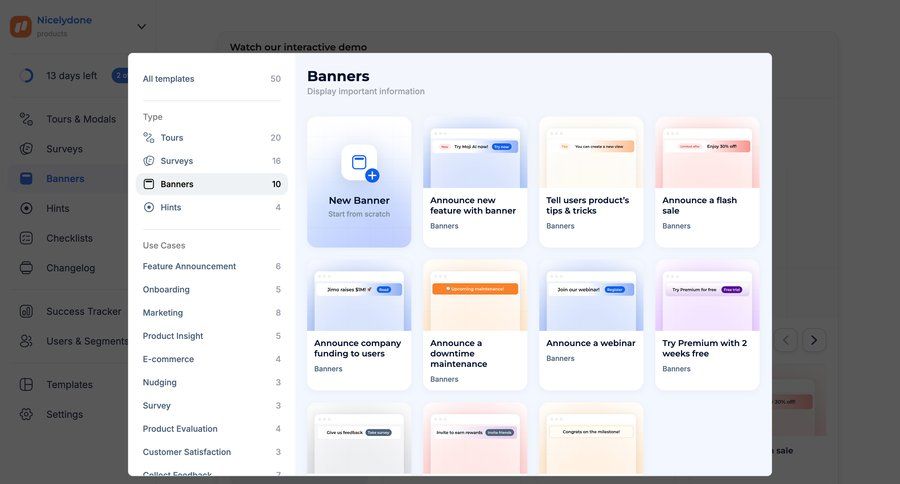Show All templates in the modal
This screenshot has width=900, height=484.
pos(212,79)
